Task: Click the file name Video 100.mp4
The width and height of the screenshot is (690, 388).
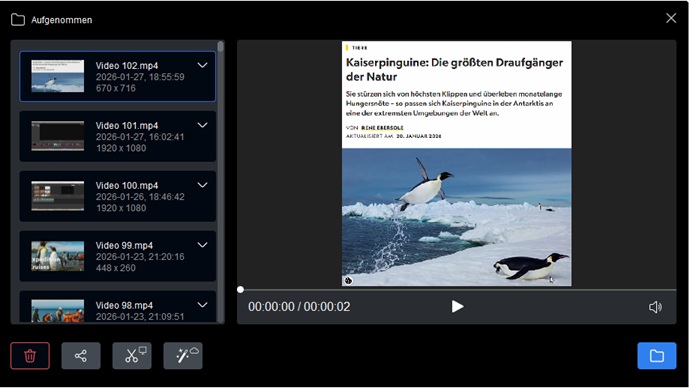Action: (127, 185)
